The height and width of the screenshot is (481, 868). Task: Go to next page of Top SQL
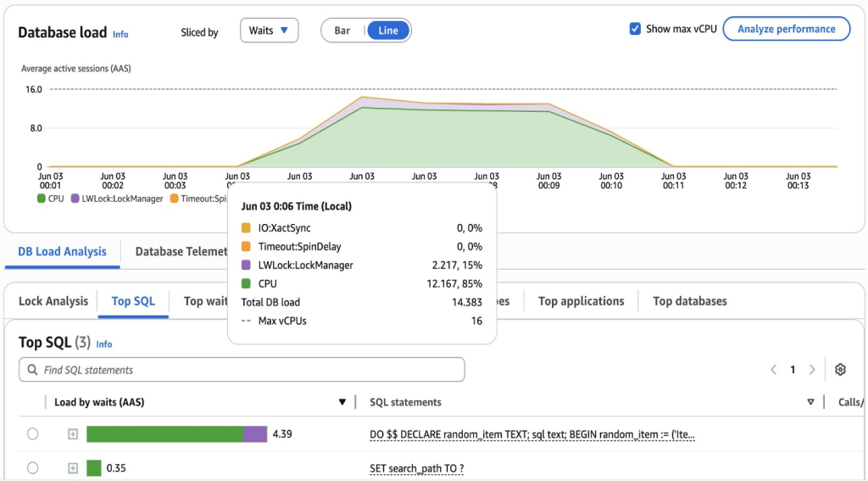point(812,370)
